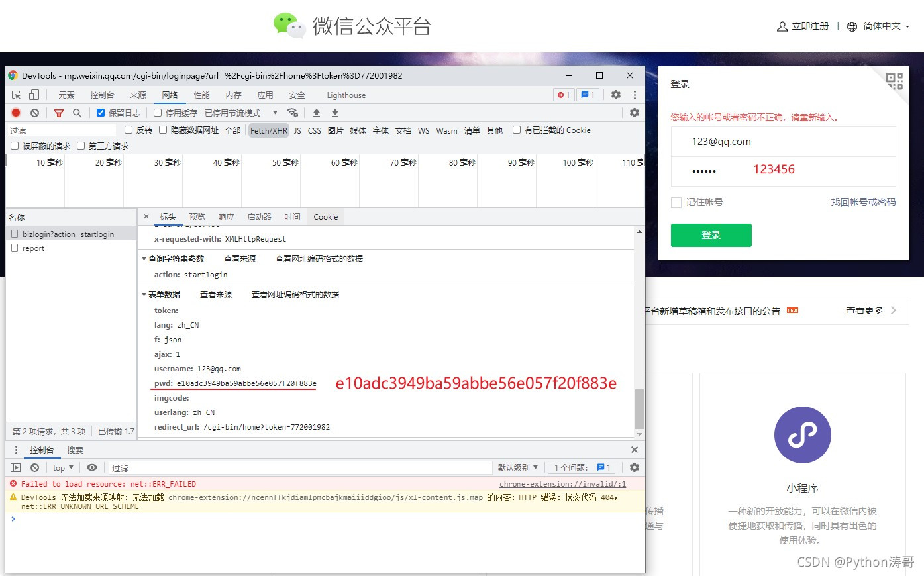Click the eye icon to create live expression
This screenshot has height=576, width=924.
[x=92, y=467]
